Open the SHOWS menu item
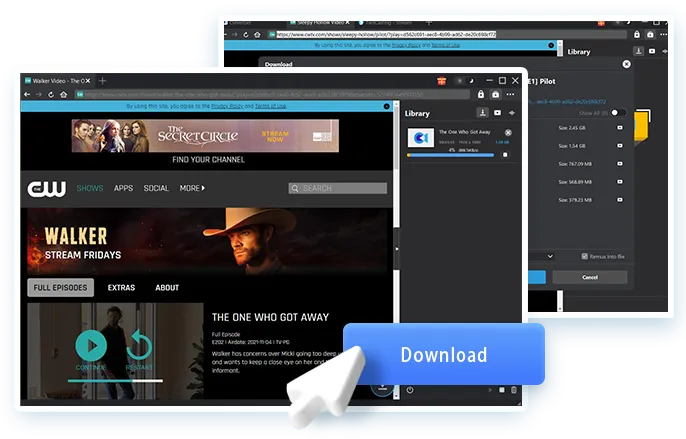This screenshot has width=686, height=439. click(90, 188)
